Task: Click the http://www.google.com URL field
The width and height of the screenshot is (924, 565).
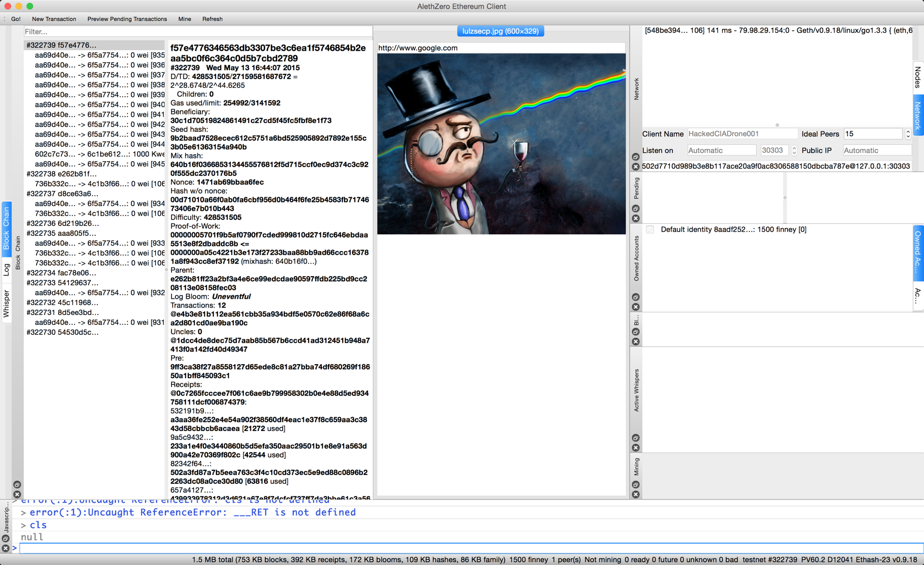Action: (x=501, y=48)
